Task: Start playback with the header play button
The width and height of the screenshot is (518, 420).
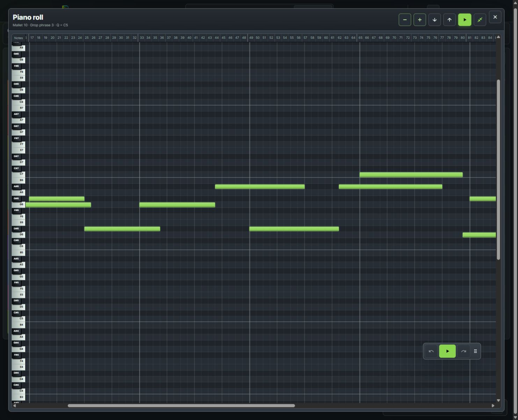Action: pyautogui.click(x=465, y=20)
